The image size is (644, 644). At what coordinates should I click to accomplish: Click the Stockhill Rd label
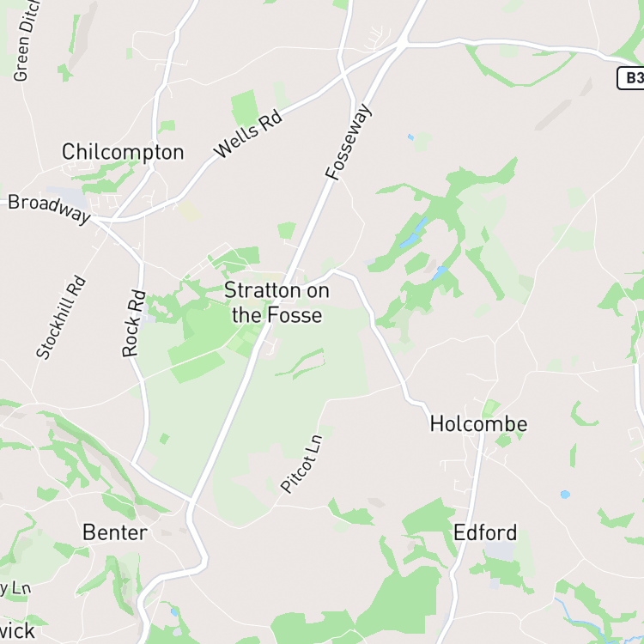point(61,318)
